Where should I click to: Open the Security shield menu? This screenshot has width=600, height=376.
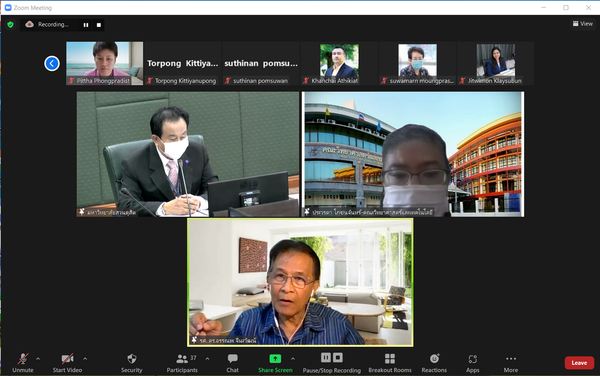click(x=132, y=363)
